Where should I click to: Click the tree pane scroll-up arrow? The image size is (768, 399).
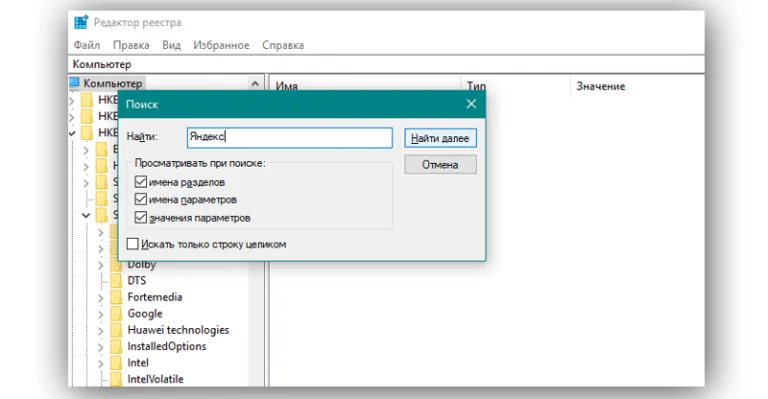(x=255, y=84)
